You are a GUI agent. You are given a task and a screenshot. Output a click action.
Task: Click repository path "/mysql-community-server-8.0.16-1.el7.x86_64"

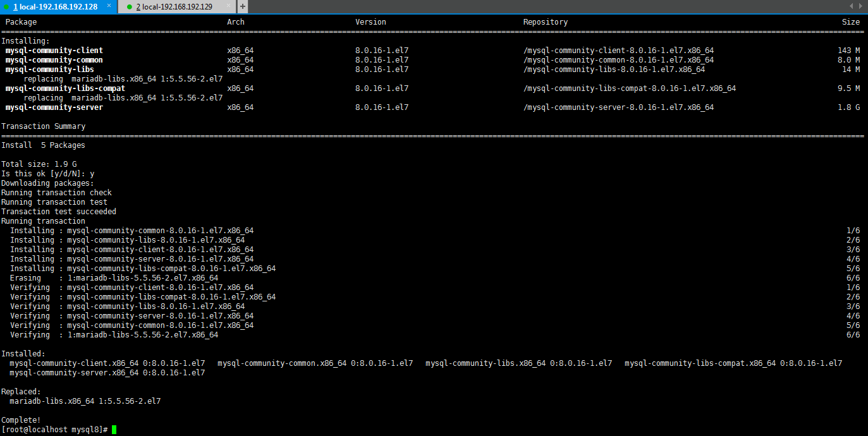pos(618,107)
